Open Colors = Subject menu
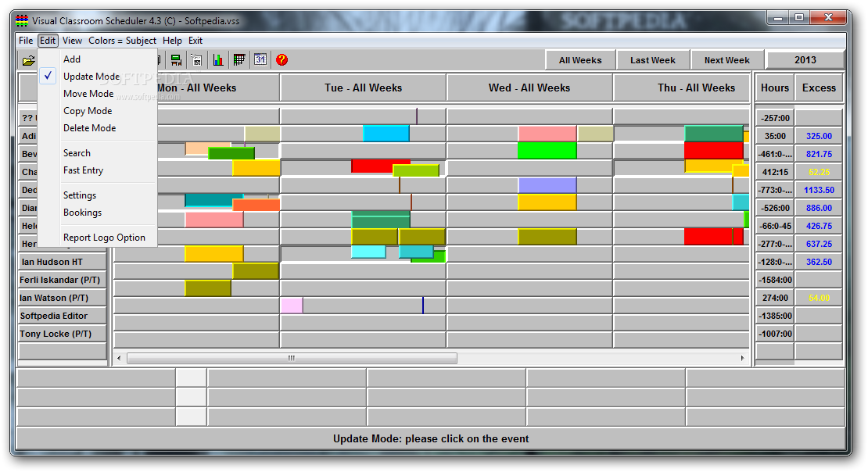 122,41
